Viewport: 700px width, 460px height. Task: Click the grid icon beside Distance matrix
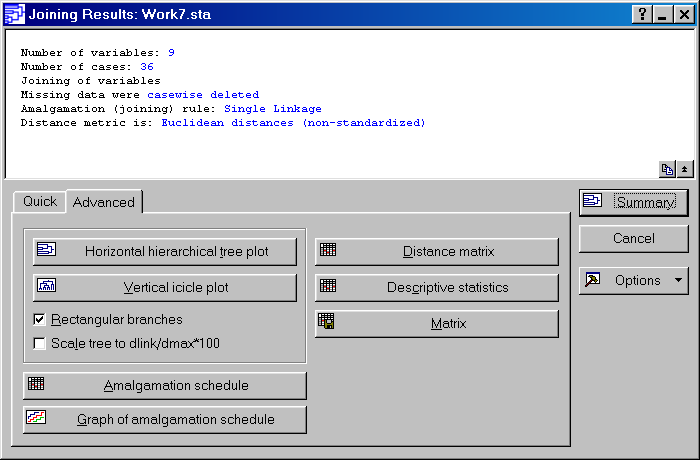[x=328, y=249]
